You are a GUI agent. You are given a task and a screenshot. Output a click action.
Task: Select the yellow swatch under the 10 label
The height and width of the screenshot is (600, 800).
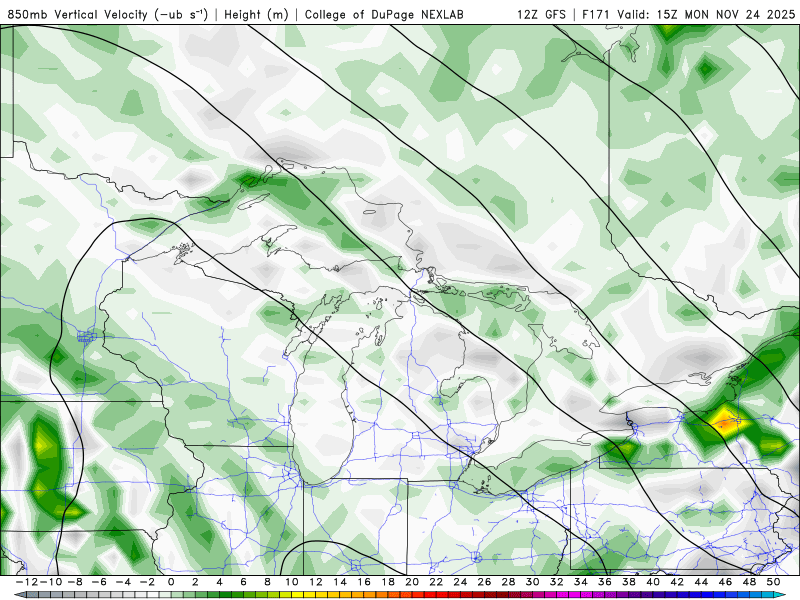[x=297, y=595]
